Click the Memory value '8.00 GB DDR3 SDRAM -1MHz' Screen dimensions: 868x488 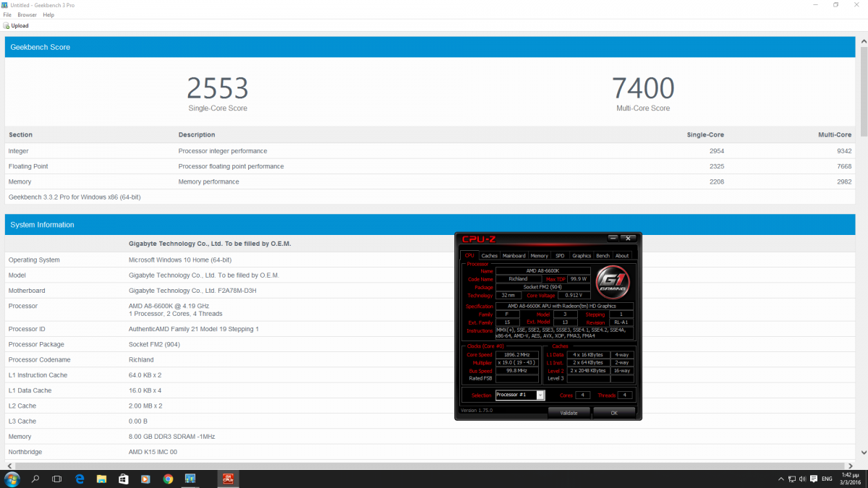click(171, 437)
